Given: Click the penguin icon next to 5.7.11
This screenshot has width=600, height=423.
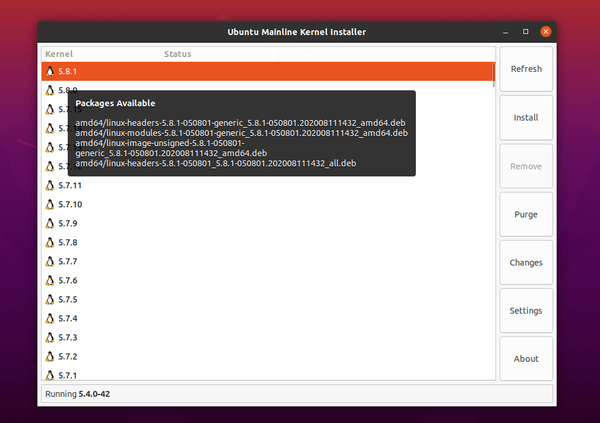Looking at the screenshot, I should (50, 185).
